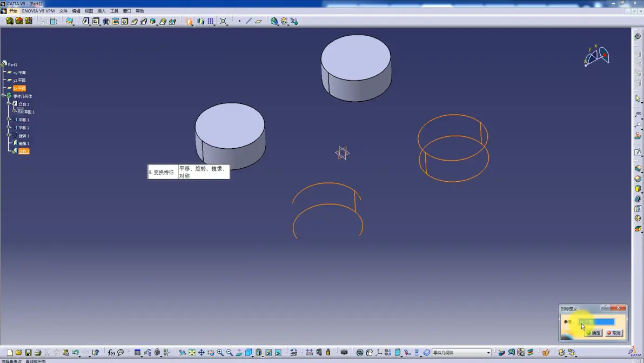644x363 pixels.
Task: Click the What's This help cursor icon
Action: pyautogui.click(x=96, y=353)
